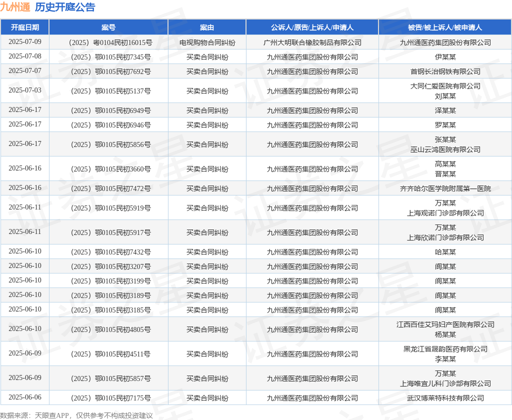Click the 数据来源 footer note
This screenshot has height=420, width=512.
(76, 415)
